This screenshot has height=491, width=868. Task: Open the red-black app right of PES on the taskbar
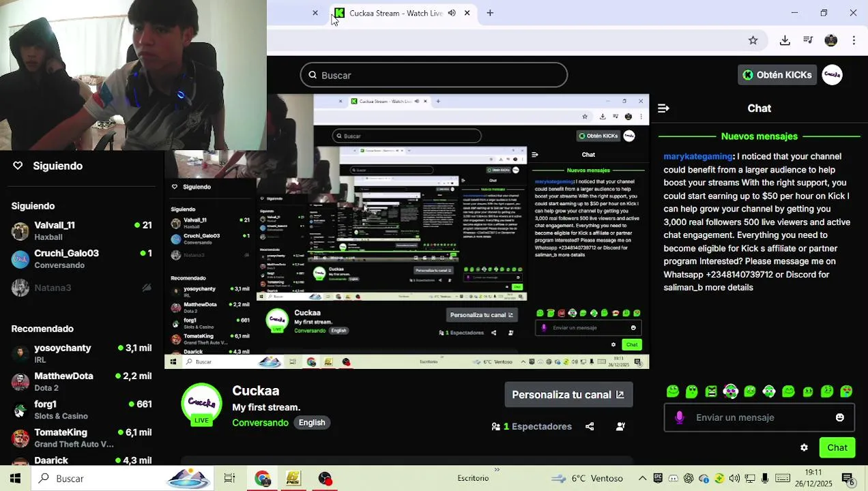[x=325, y=478]
